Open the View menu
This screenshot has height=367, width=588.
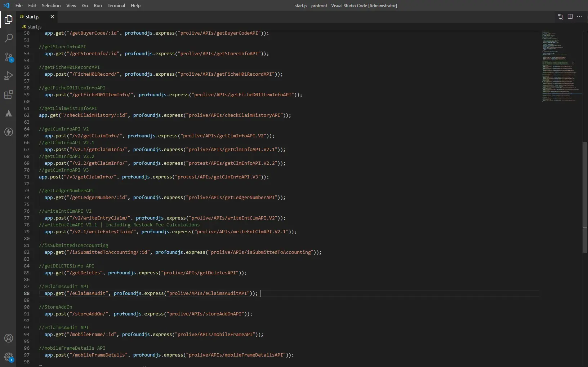(71, 5)
